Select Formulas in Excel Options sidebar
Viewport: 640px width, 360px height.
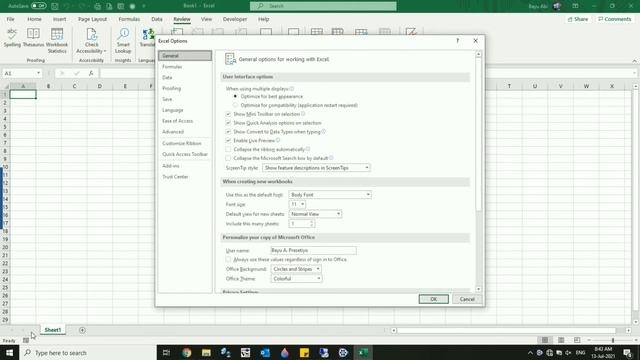(185, 67)
